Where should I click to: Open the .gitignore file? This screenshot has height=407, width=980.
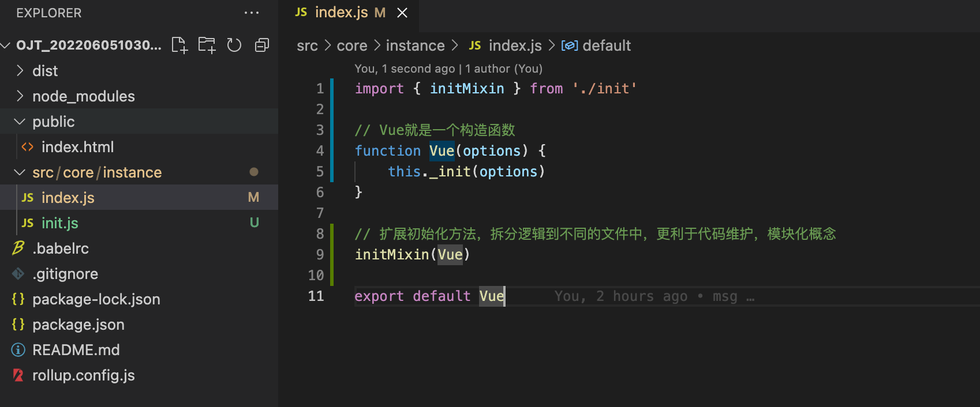65,274
